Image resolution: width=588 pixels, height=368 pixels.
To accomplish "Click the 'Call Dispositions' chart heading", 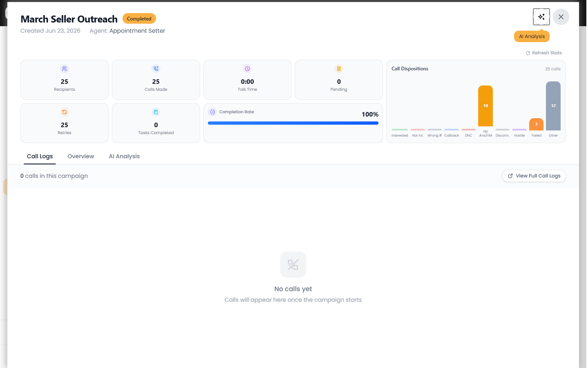I will pyautogui.click(x=410, y=69).
